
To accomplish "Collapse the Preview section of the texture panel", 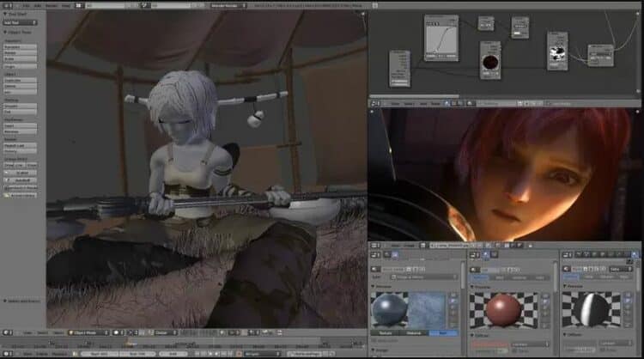I will pos(383,286).
